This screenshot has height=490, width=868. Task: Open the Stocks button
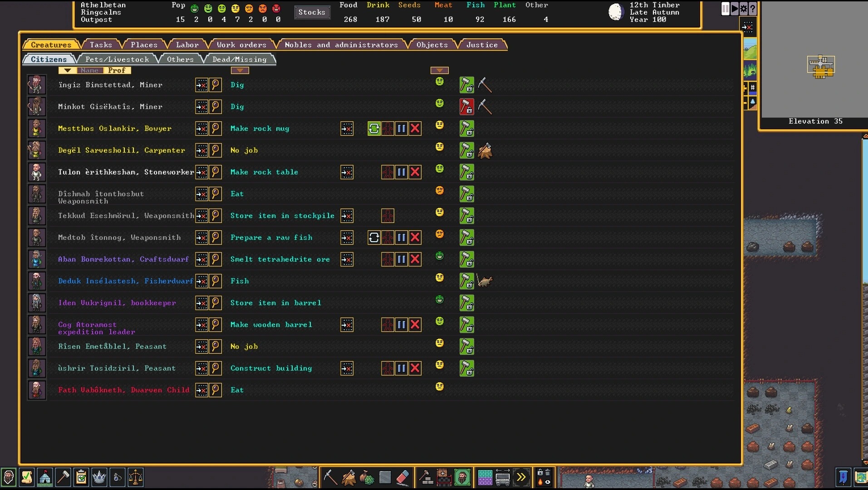pyautogui.click(x=312, y=12)
